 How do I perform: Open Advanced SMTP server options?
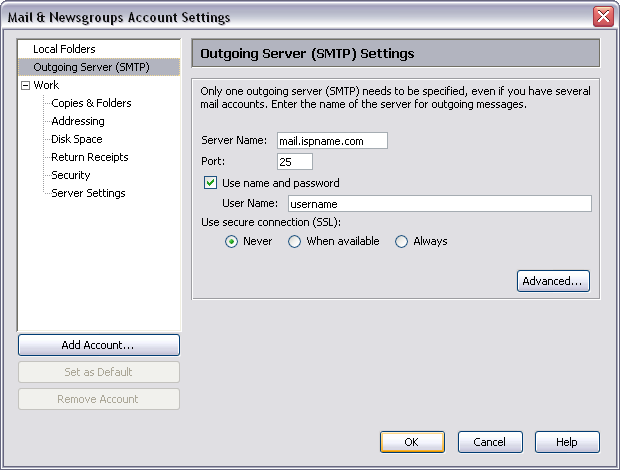pos(553,281)
